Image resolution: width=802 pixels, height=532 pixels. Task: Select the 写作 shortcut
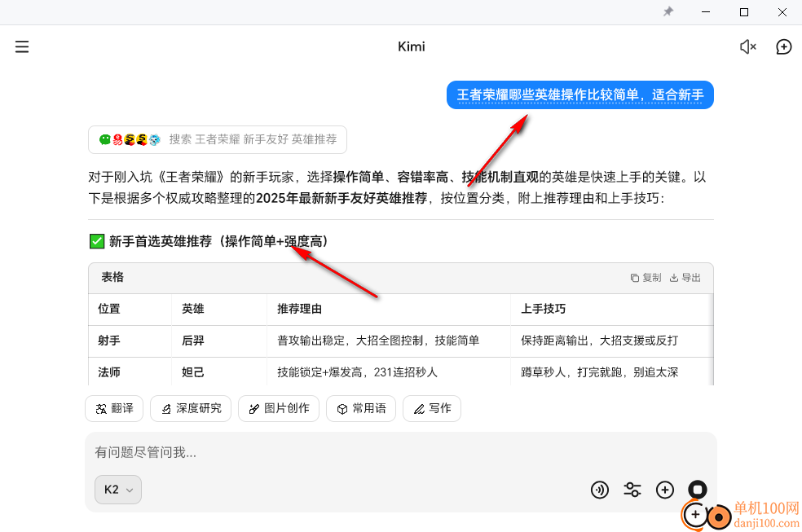tap(432, 408)
